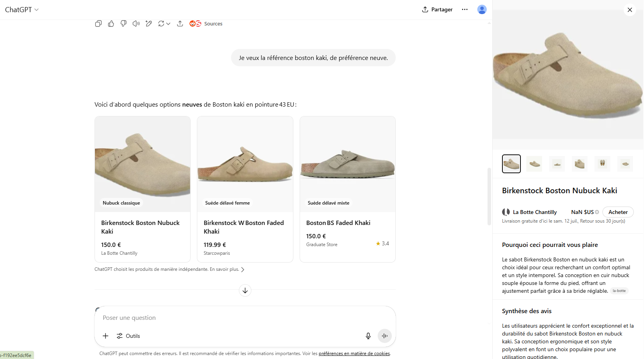This screenshot has height=359, width=644.
Task: Select fifth thumbnail showing pair of shoes
Action: (x=602, y=164)
